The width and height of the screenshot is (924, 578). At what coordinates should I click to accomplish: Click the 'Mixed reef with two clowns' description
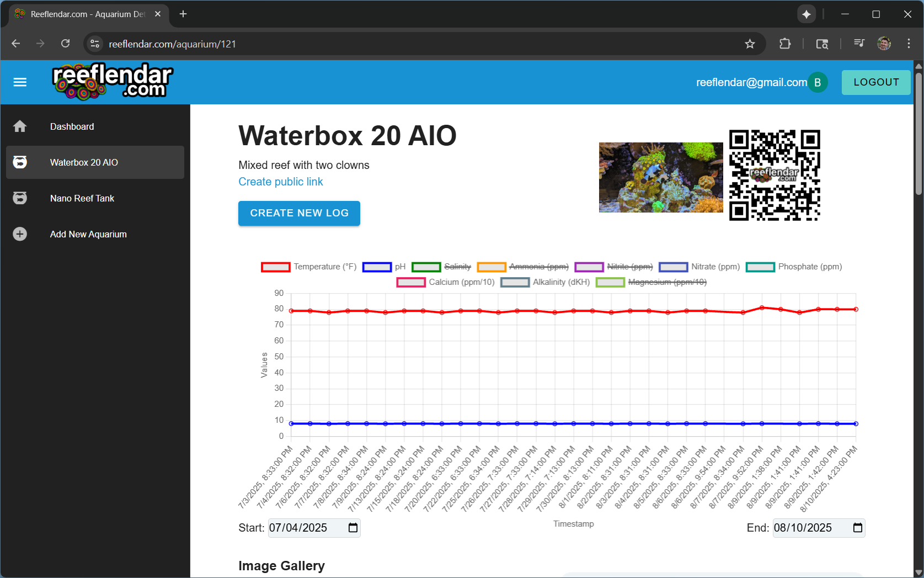(x=304, y=165)
